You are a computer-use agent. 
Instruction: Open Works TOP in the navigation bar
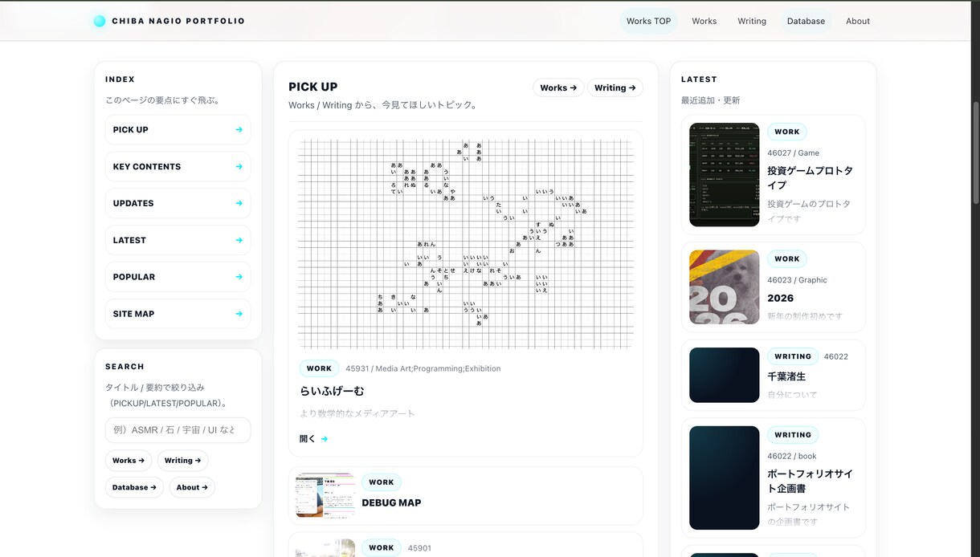coord(648,21)
